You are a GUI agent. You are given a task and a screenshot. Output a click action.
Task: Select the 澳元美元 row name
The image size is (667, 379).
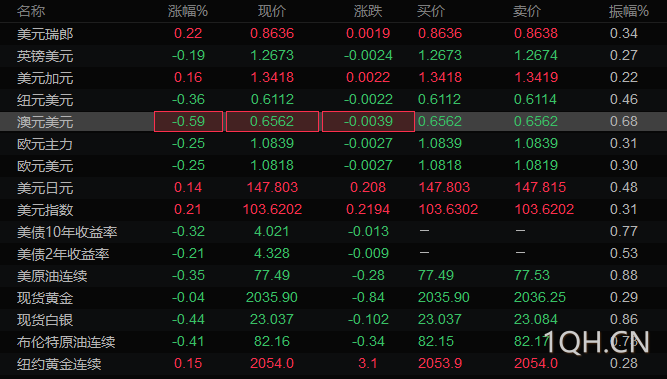pyautogui.click(x=45, y=122)
